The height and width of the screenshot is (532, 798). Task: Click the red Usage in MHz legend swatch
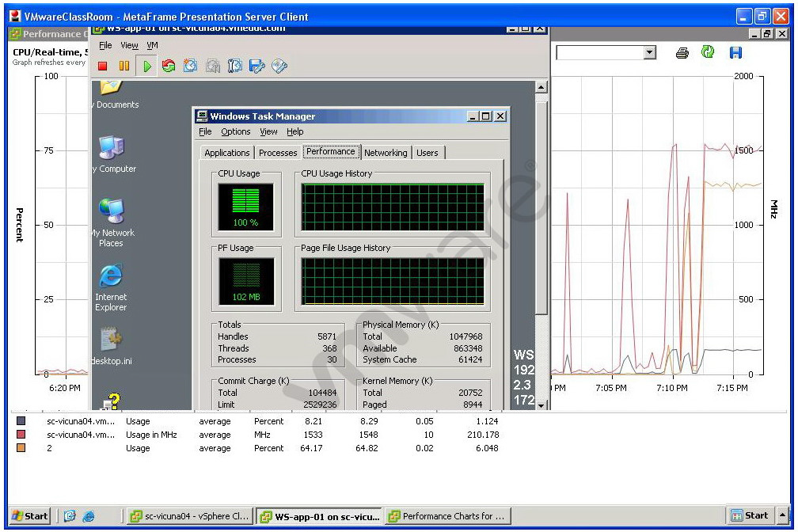coord(21,435)
